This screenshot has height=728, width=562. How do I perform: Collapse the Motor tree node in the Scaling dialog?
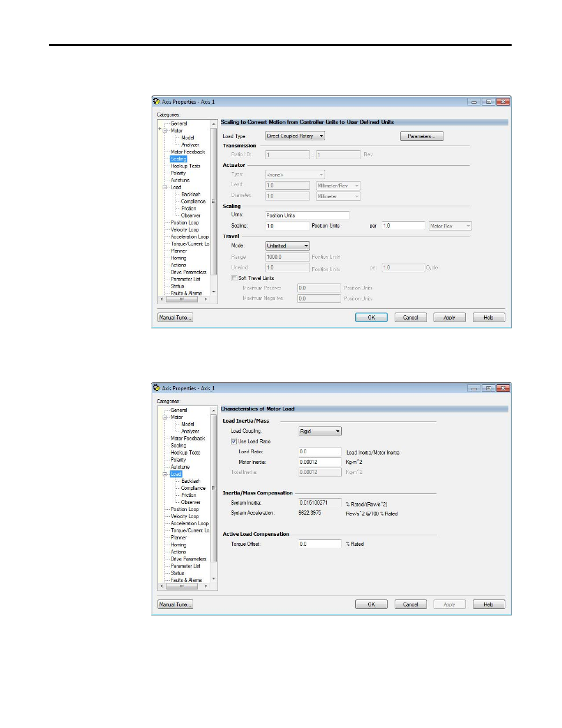(166, 131)
